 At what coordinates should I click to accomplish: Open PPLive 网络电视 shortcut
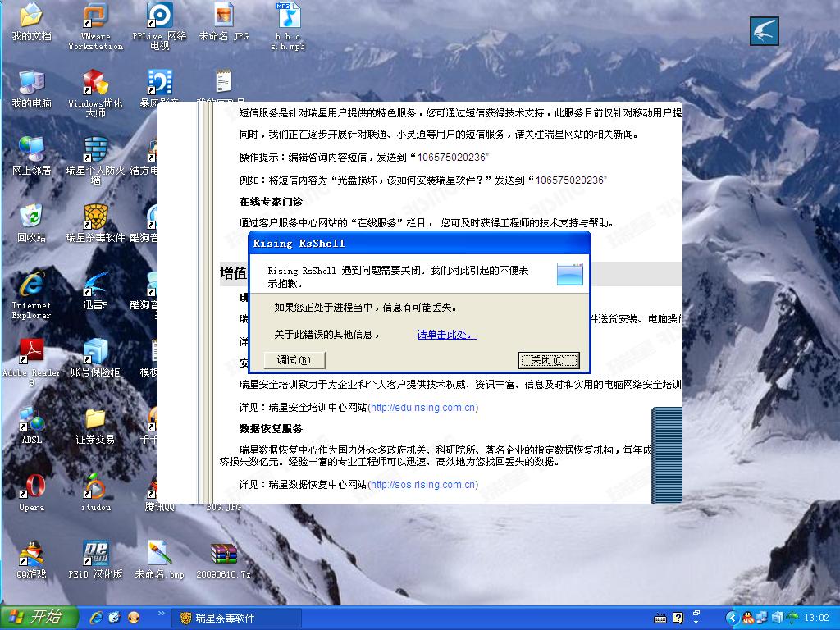click(x=160, y=27)
